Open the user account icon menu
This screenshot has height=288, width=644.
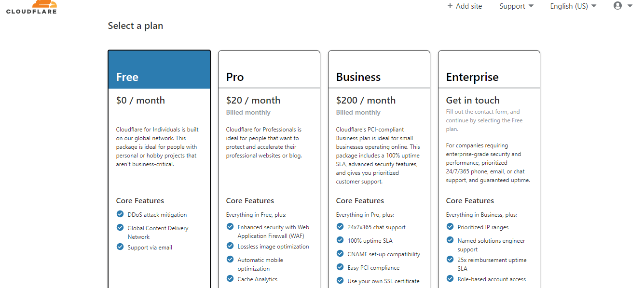click(x=617, y=6)
